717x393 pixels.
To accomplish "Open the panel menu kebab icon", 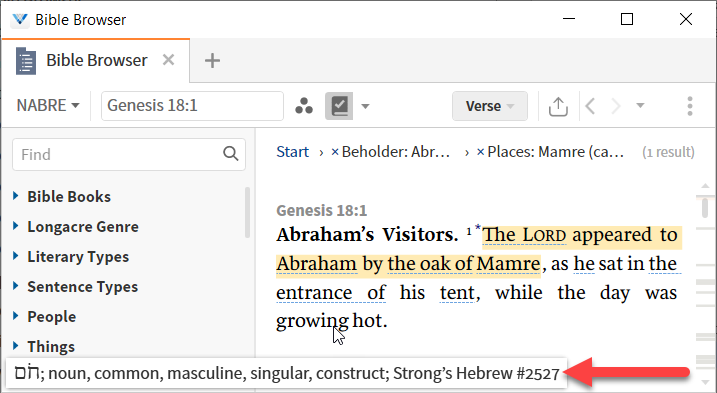I will coord(690,106).
